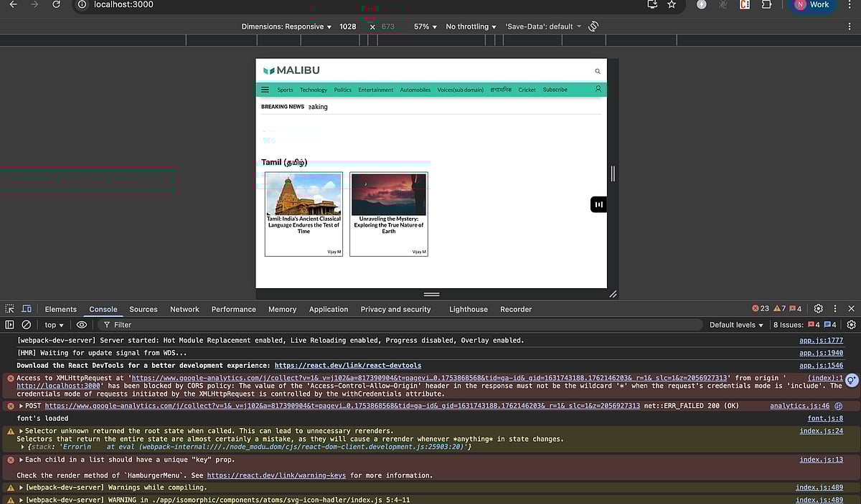
Task: Open the hamburger menu on Malibu site
Action: click(x=265, y=90)
